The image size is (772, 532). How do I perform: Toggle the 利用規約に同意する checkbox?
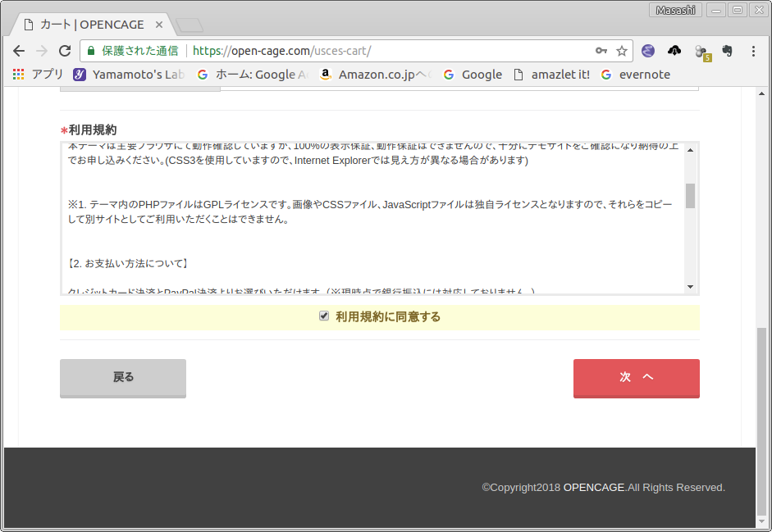(x=324, y=316)
